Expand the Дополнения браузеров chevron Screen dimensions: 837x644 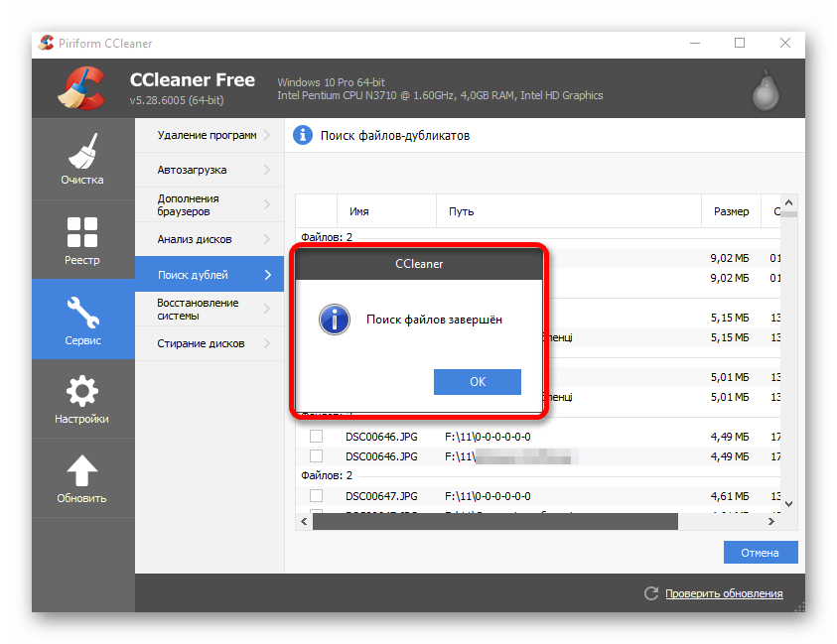point(267,204)
